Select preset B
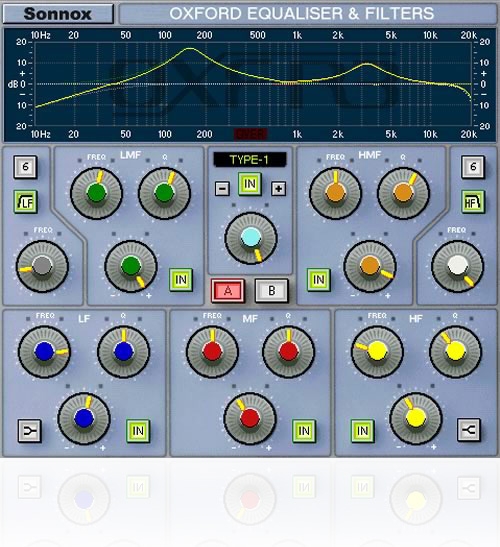This screenshot has width=500, height=547. pos(271,291)
